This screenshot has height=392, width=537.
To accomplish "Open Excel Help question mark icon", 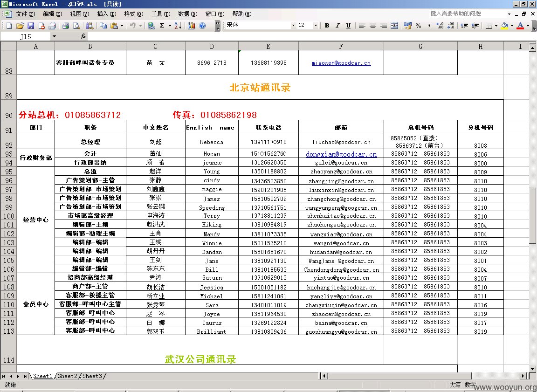I will 202,26.
